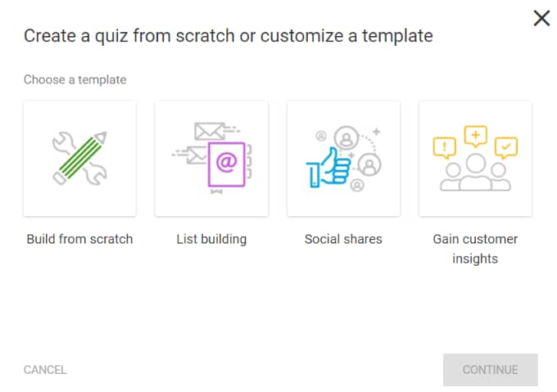The height and width of the screenshot is (392, 557).
Task: Choose the List building label
Action: tap(211, 239)
